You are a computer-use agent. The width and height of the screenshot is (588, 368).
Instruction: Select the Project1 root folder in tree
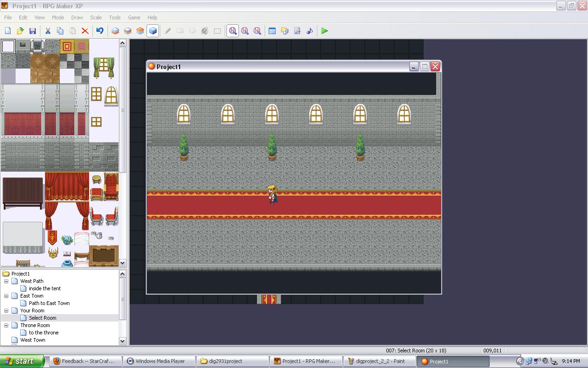coord(21,274)
